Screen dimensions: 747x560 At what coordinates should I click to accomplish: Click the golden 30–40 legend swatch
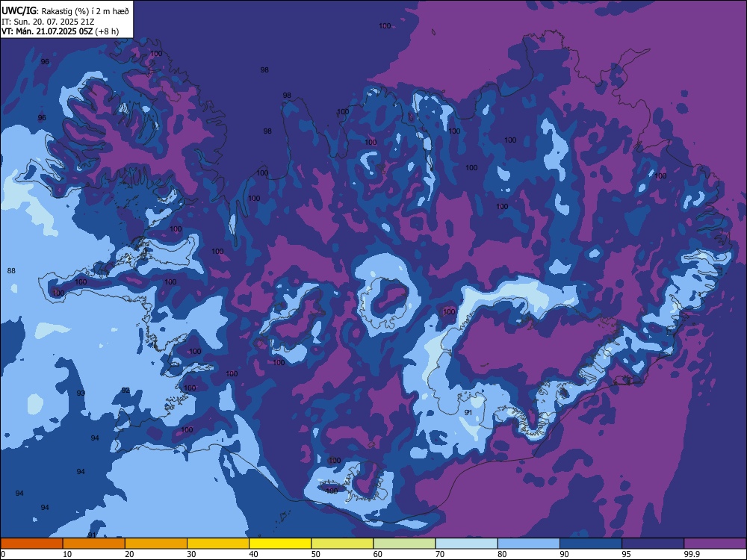[x=218, y=544]
